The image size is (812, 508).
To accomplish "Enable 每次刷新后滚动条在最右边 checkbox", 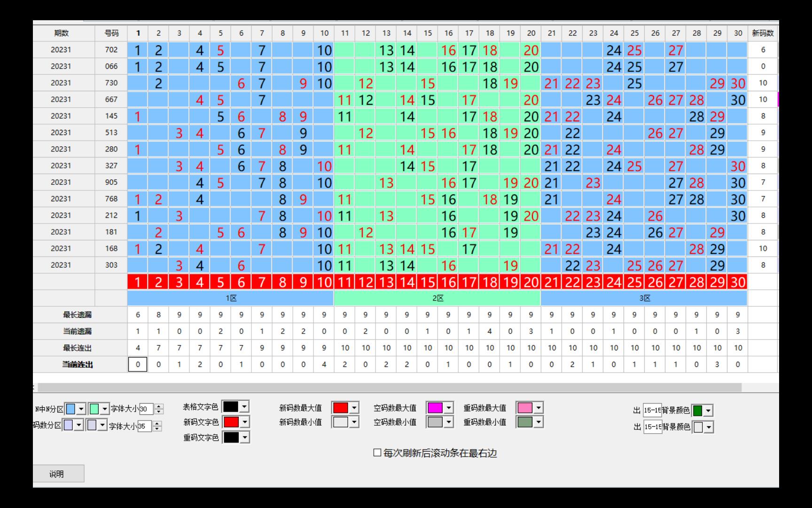I will (x=377, y=452).
